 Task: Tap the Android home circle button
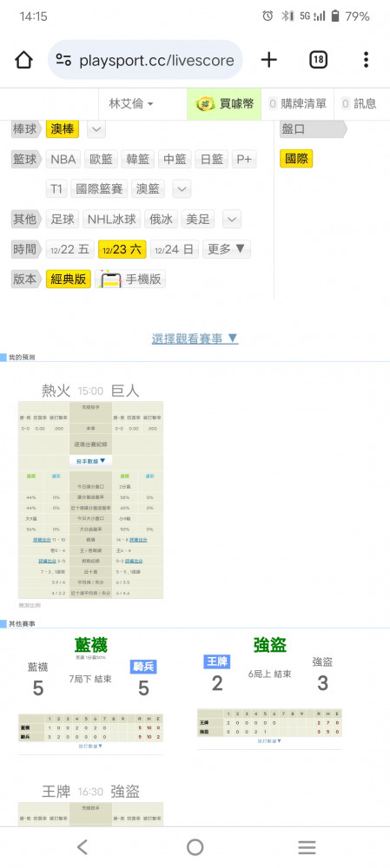click(x=195, y=847)
